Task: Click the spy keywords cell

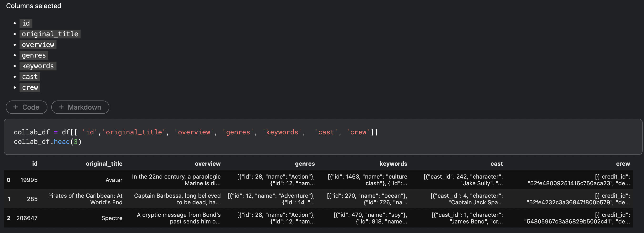Action: pos(370,218)
